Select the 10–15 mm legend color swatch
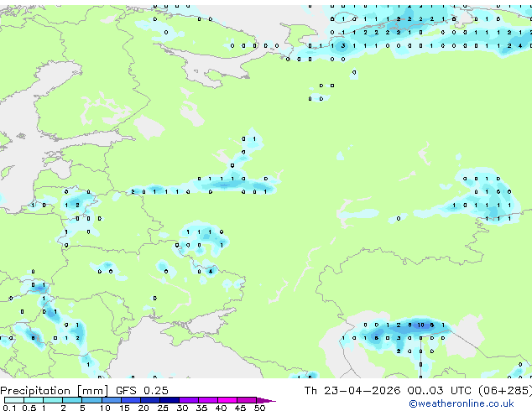532x411 pixels. [111, 400]
